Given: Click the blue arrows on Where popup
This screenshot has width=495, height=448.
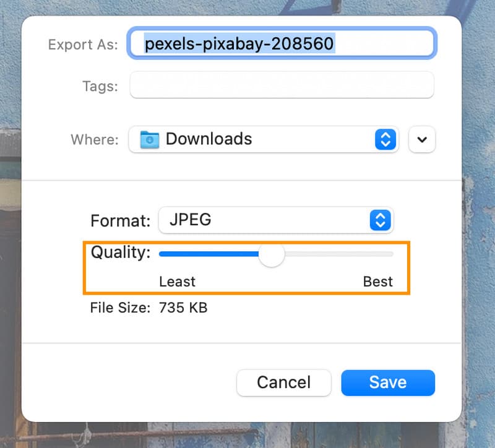Looking at the screenshot, I should (385, 139).
